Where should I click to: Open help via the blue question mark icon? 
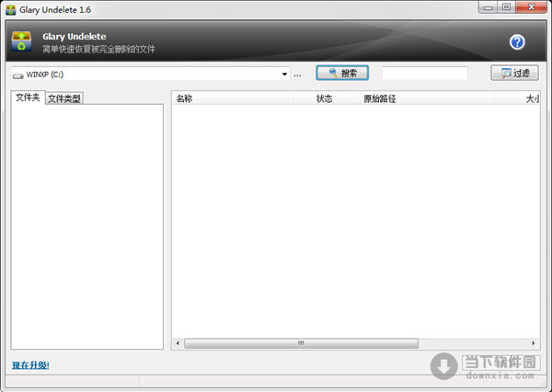pyautogui.click(x=517, y=42)
